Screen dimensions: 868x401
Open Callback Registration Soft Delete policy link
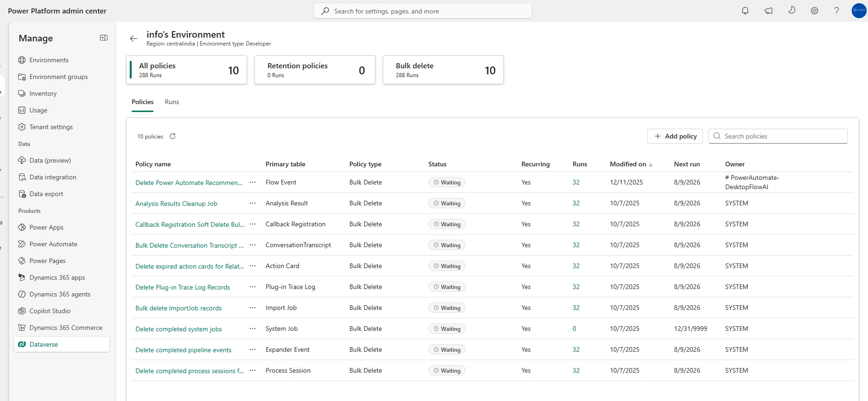tap(190, 224)
